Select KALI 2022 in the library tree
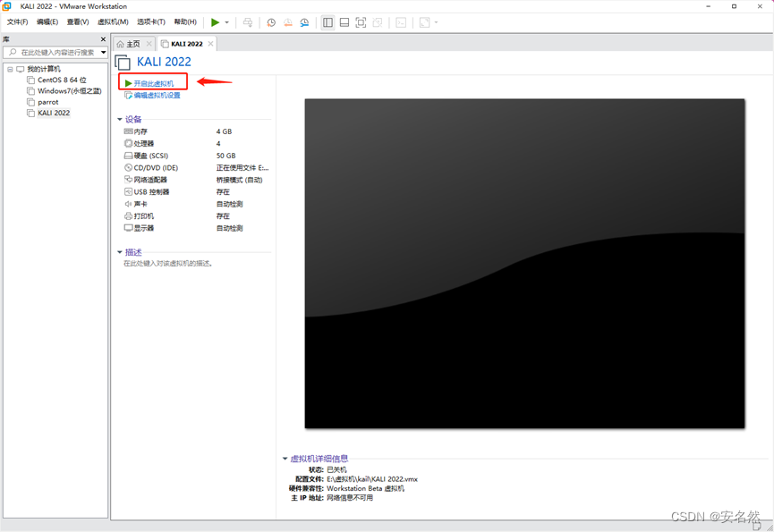774x532 pixels. tap(54, 113)
